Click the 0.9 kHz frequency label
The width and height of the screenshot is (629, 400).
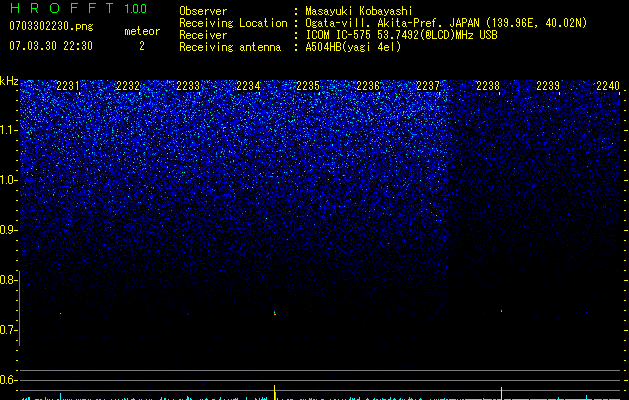pos(9,230)
